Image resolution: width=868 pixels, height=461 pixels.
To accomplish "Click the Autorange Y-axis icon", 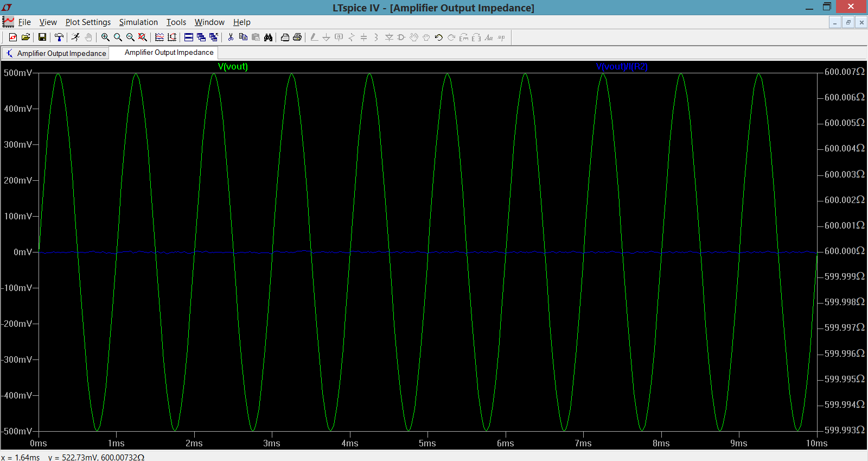I will [172, 37].
